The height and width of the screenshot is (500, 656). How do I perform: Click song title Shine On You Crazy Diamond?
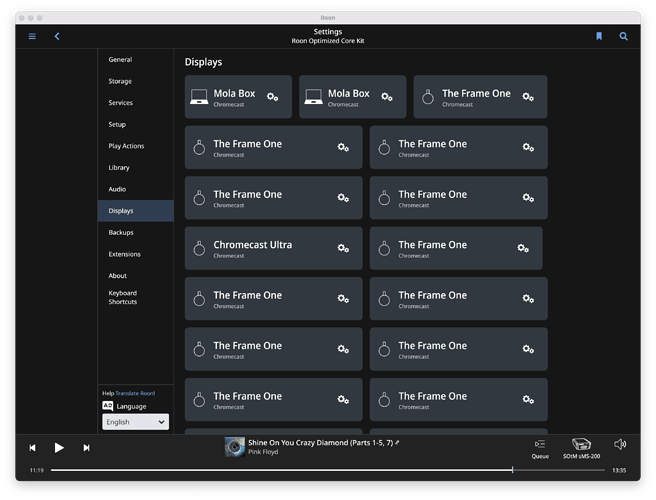[320, 443]
